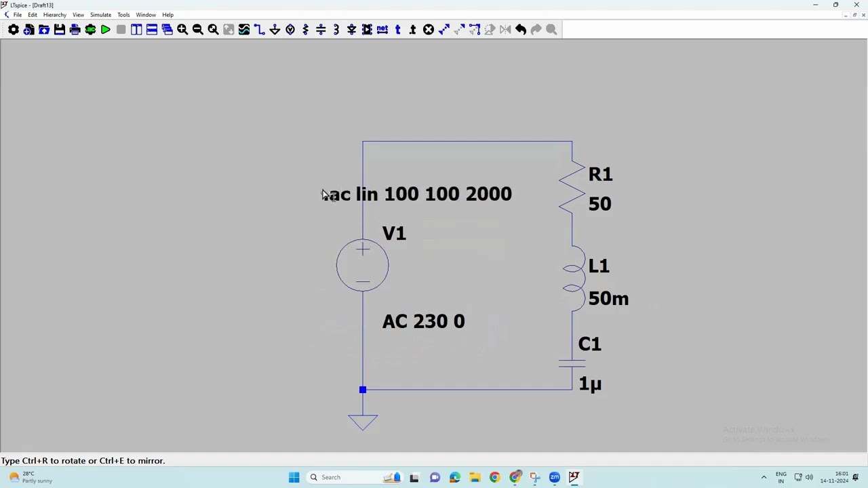This screenshot has width=868, height=488.
Task: Show hidden system tray icons chevron
Action: tap(764, 477)
